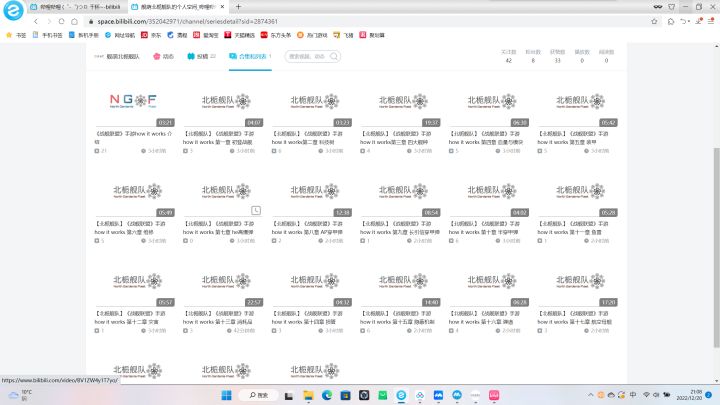Open the 动态 tab with pink icon

(x=163, y=56)
